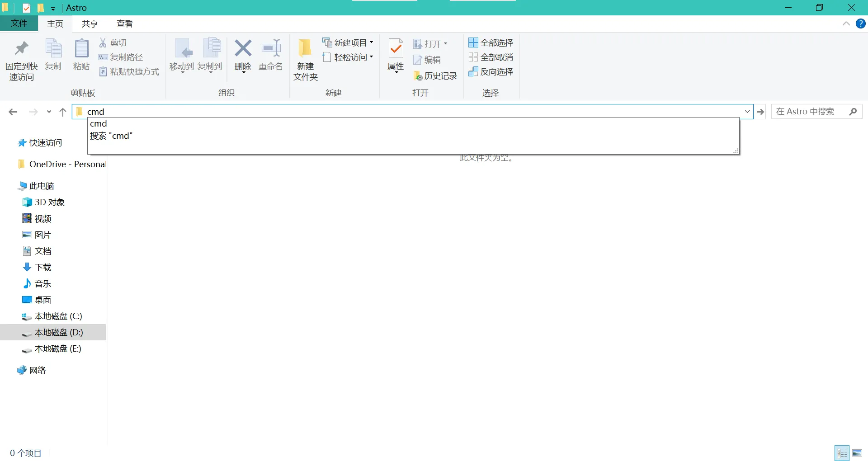
Task: Go back with the left arrow
Action: [13, 112]
